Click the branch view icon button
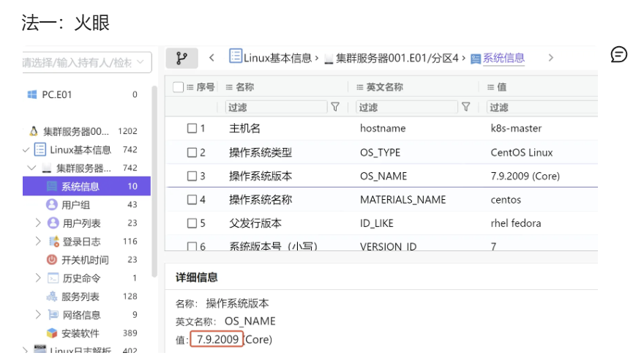 pyautogui.click(x=182, y=58)
